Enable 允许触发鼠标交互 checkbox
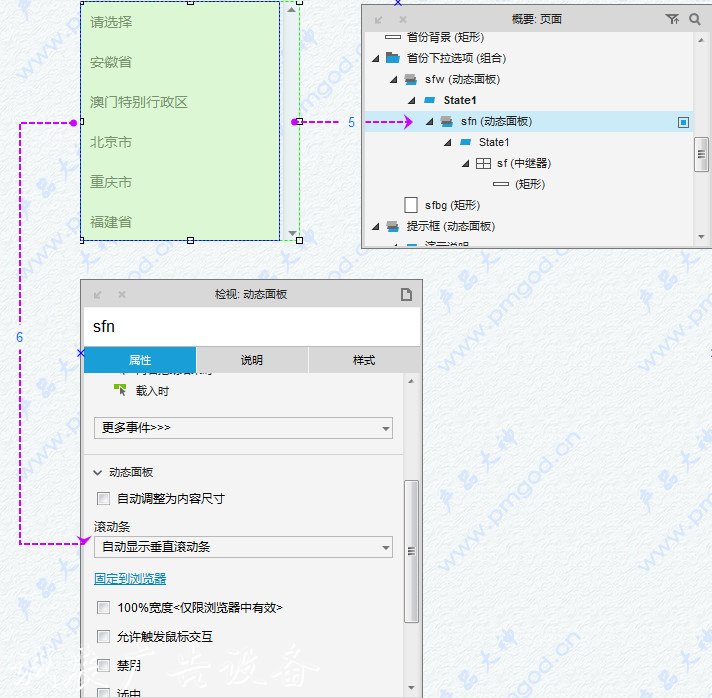 104,637
